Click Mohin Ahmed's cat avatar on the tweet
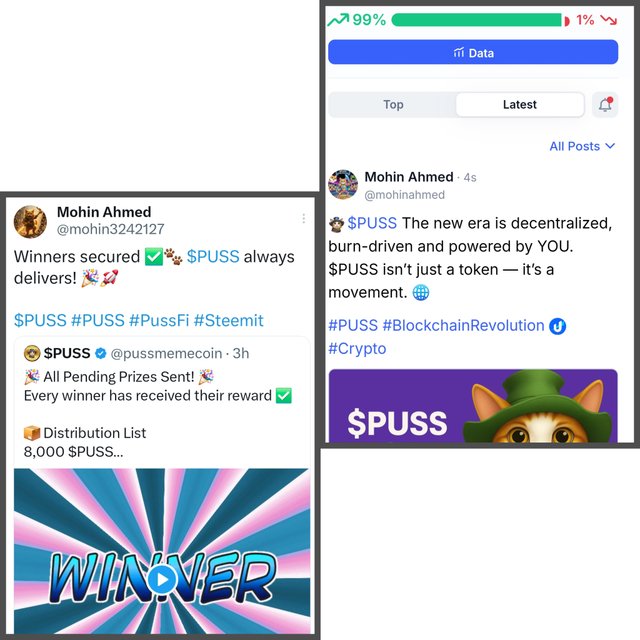 coord(30,222)
